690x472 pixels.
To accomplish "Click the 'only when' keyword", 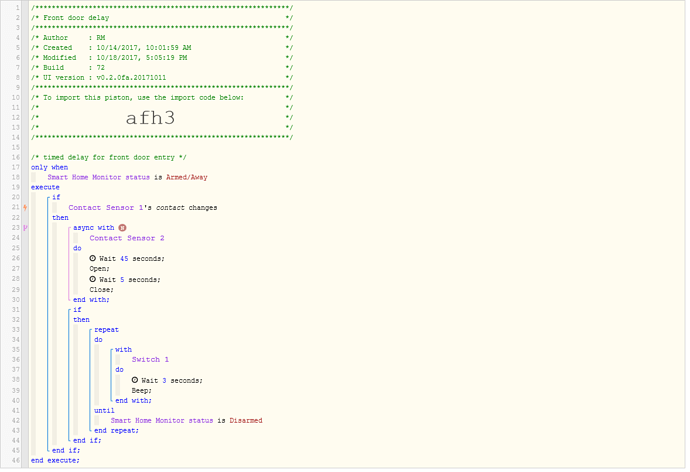I will pos(49,168).
